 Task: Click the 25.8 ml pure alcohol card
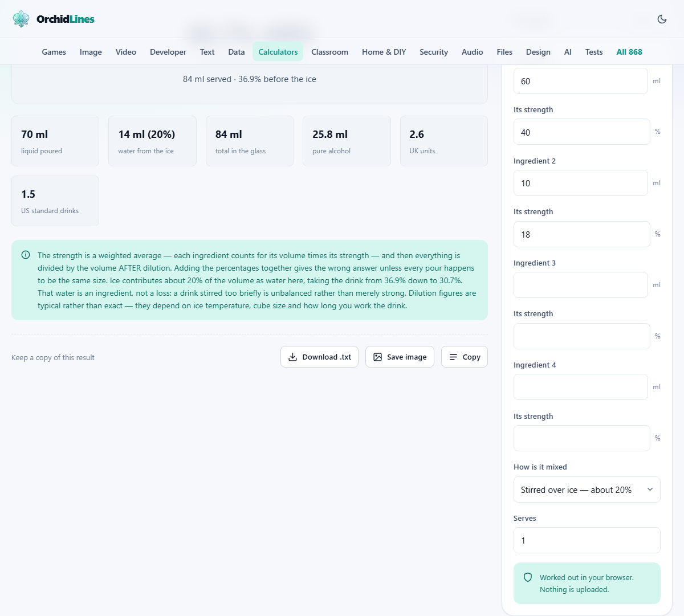347,141
